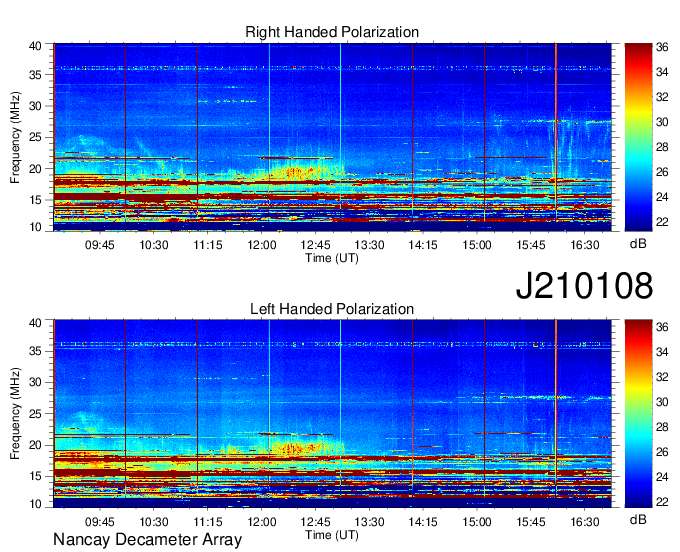680x552 pixels.
Task: Click the 10 MHz tick of Right Handed plot
Action: click(35, 227)
